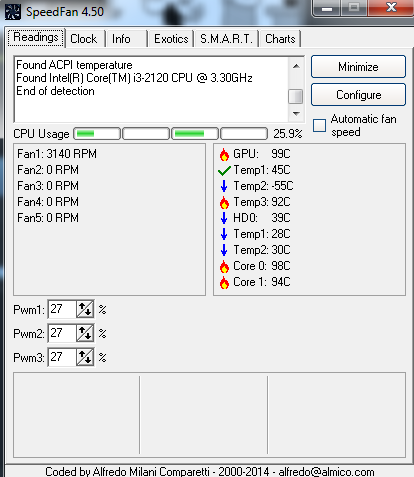This screenshot has height=477, width=414.
Task: Click the log scrollbar thumb
Action: pyautogui.click(x=296, y=97)
